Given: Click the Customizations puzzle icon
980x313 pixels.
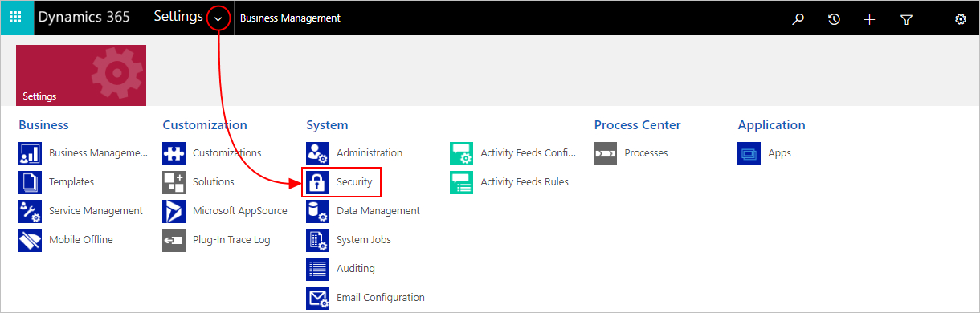Looking at the screenshot, I should tap(174, 153).
